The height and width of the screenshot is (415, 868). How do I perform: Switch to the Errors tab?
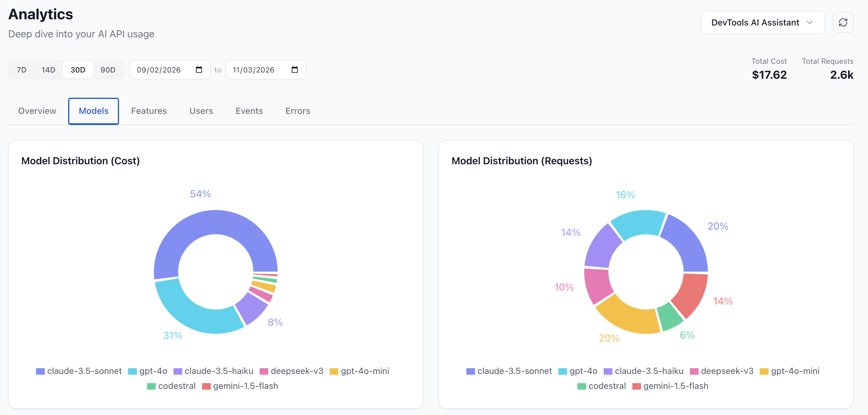click(298, 111)
